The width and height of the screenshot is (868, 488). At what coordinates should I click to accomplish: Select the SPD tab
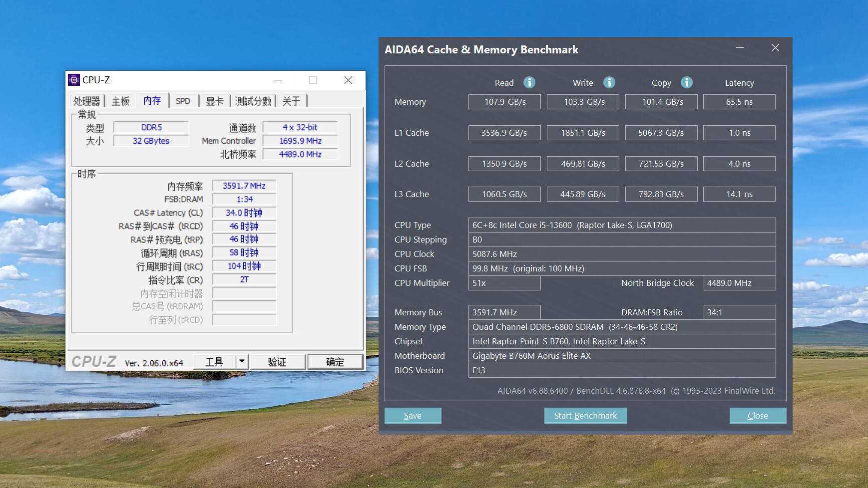pyautogui.click(x=183, y=101)
